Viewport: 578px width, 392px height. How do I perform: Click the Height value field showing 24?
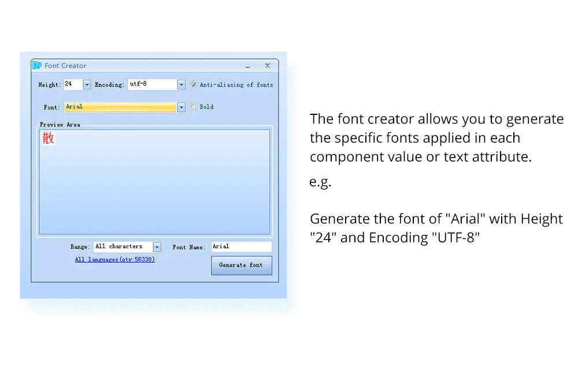click(73, 84)
